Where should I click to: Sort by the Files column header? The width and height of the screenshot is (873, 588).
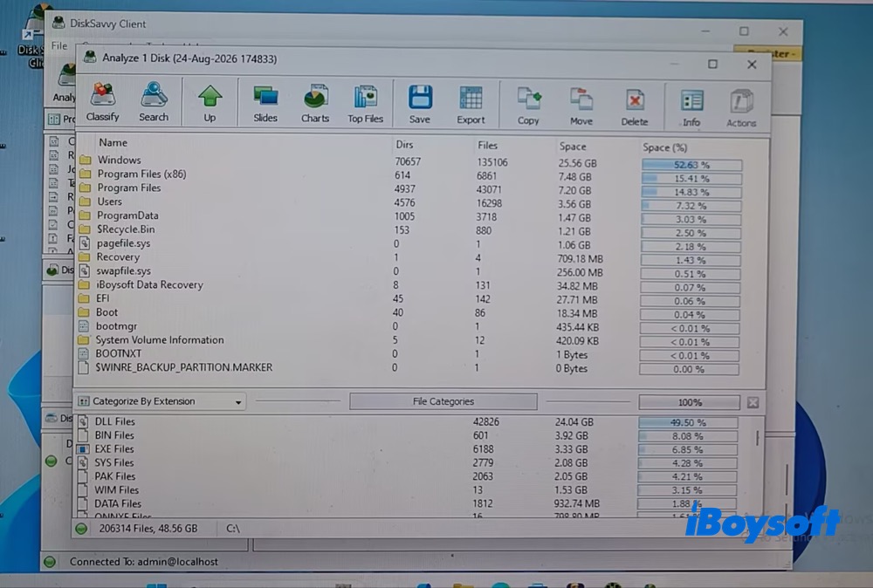pyautogui.click(x=487, y=145)
